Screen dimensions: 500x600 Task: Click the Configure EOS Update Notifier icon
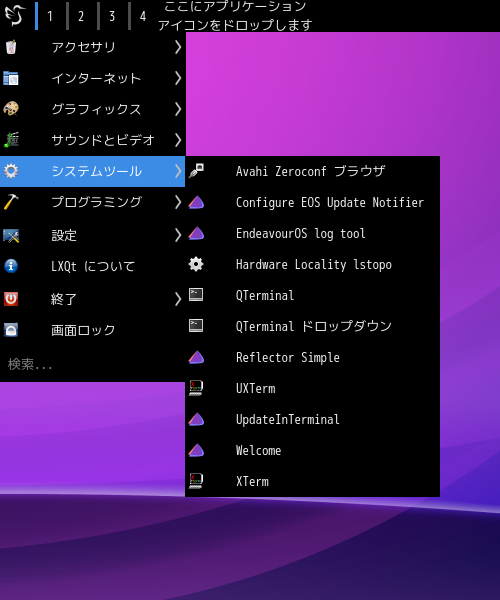(196, 202)
